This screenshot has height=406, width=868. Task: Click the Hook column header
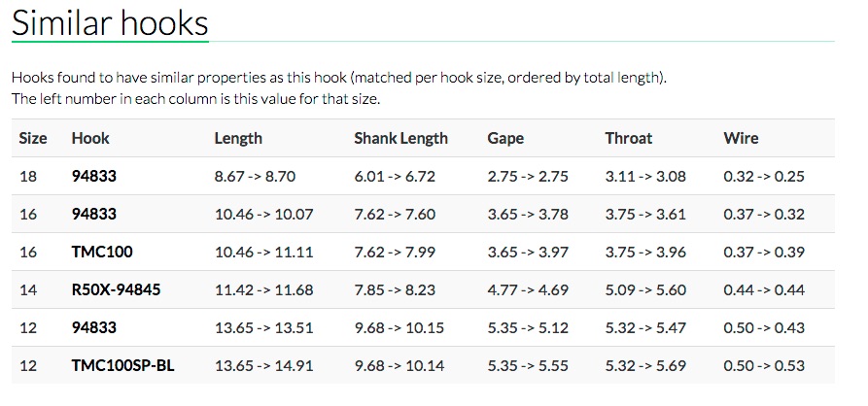point(90,138)
